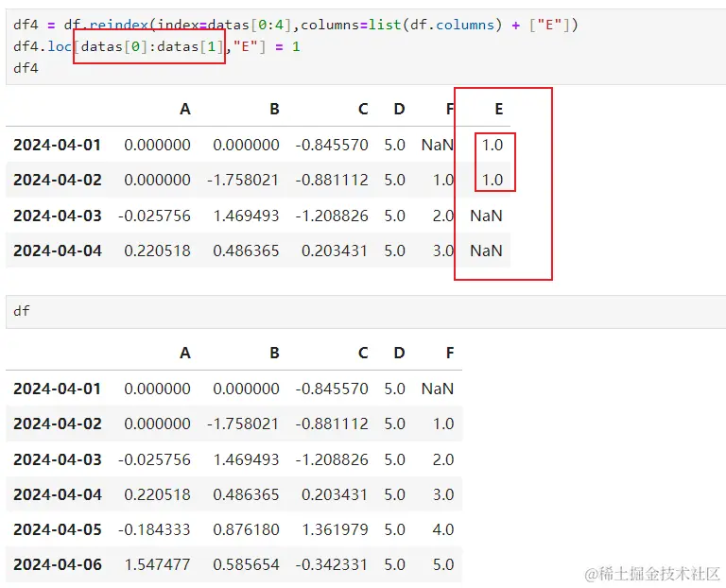Click the 2024-04-05 row index label

(58, 529)
